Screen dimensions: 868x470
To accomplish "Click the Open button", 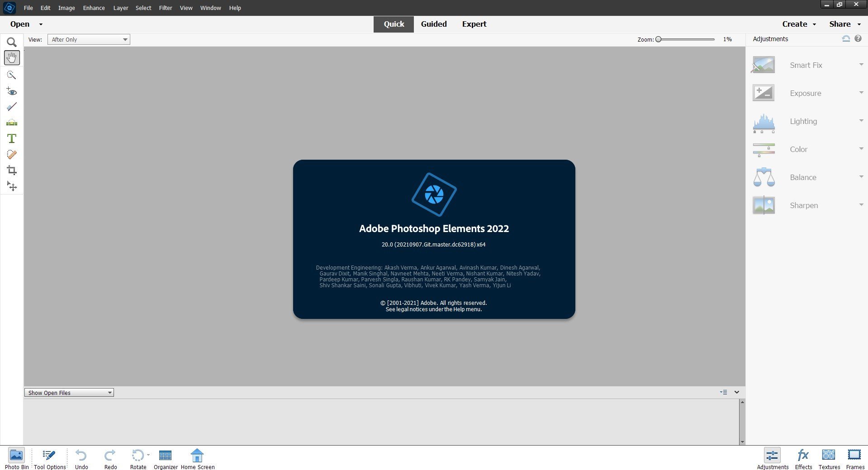I will [20, 24].
